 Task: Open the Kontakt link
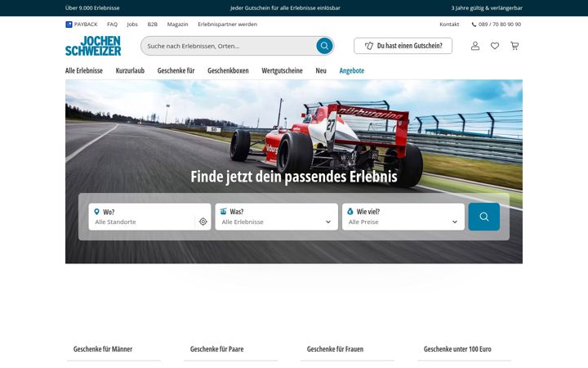(449, 25)
